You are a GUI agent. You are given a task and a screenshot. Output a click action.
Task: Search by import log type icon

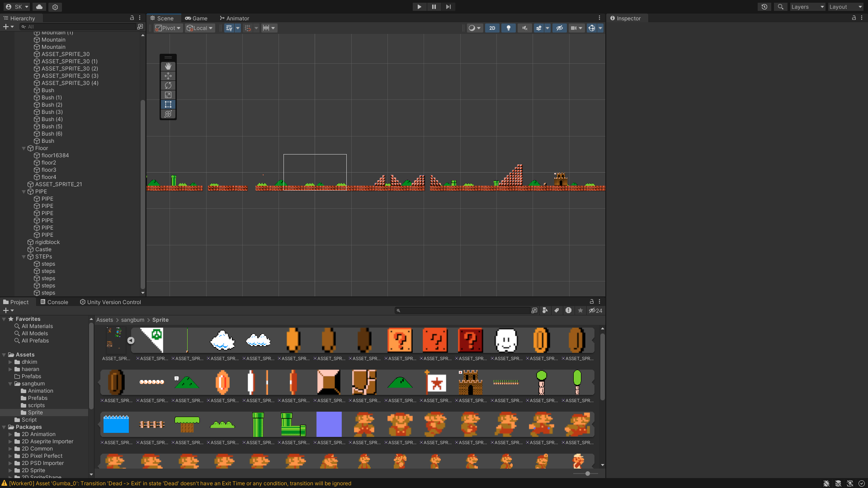[x=569, y=310]
